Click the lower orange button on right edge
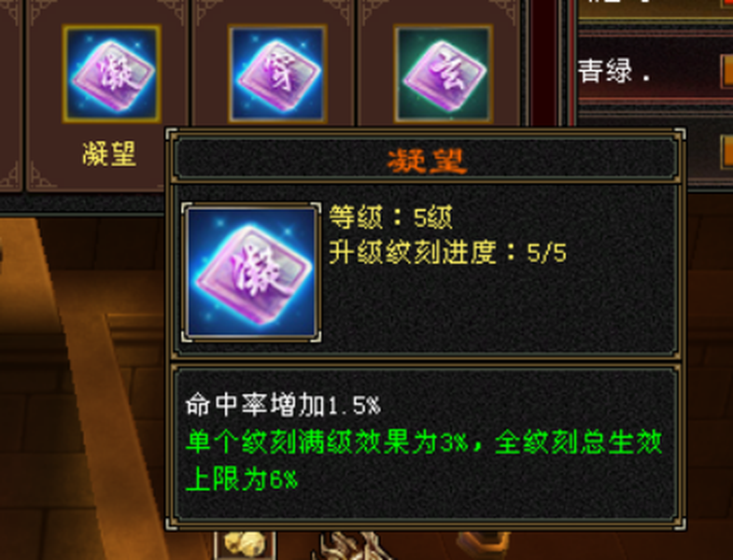The image size is (733, 560). 726,151
